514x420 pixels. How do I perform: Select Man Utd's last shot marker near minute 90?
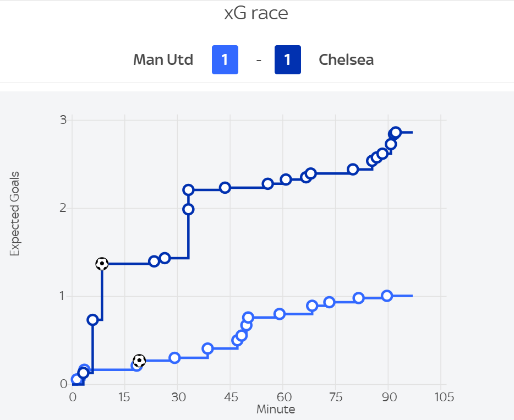click(x=387, y=296)
